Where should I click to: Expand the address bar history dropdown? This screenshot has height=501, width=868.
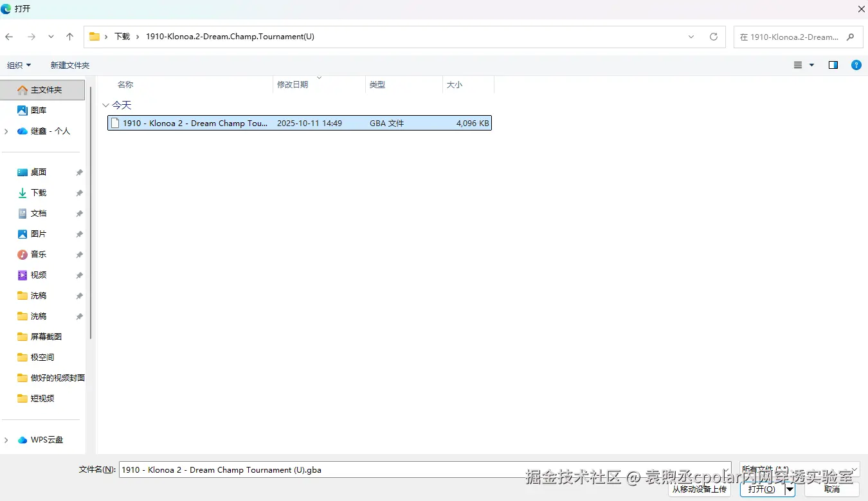click(x=691, y=37)
